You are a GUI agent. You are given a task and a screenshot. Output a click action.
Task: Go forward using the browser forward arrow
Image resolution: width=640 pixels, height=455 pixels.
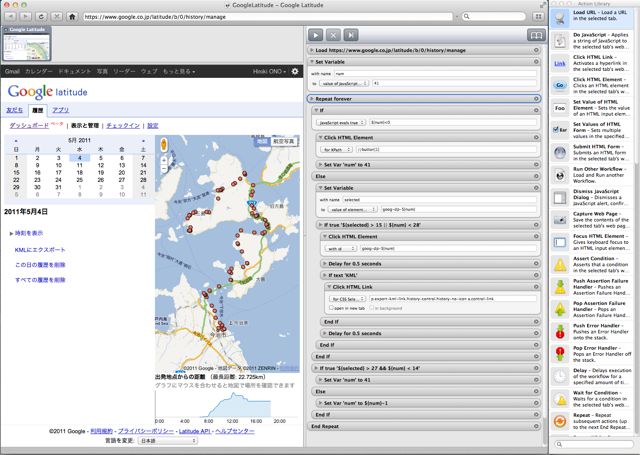tap(25, 16)
